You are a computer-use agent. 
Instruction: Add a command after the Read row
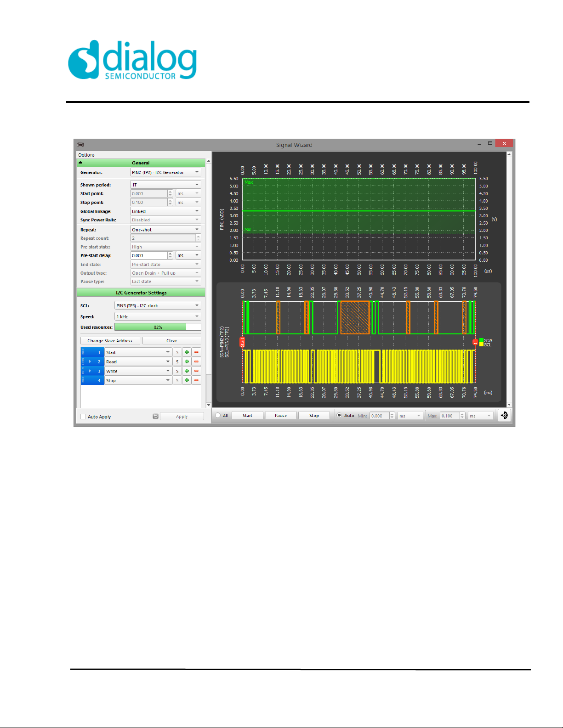point(187,362)
